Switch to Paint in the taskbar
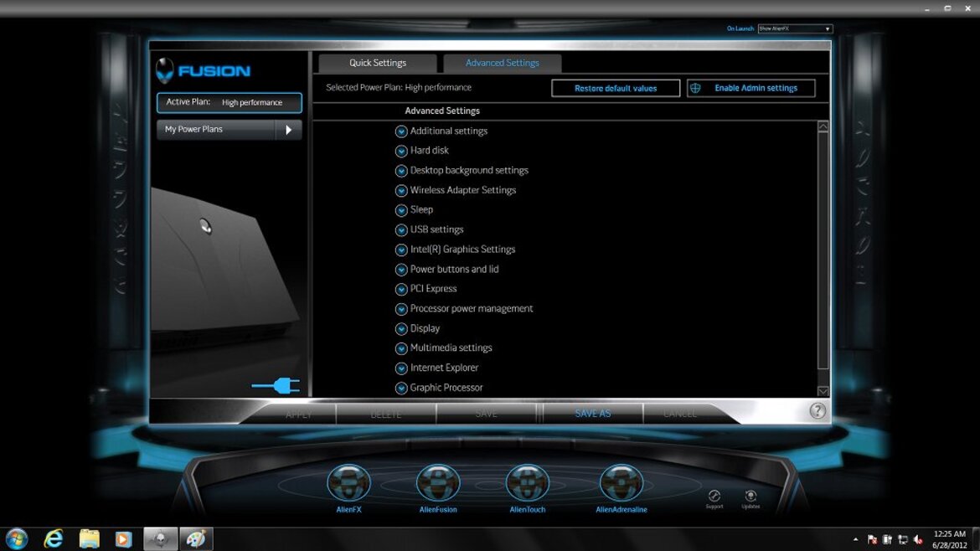Image resolution: width=980 pixels, height=551 pixels. pos(196,538)
